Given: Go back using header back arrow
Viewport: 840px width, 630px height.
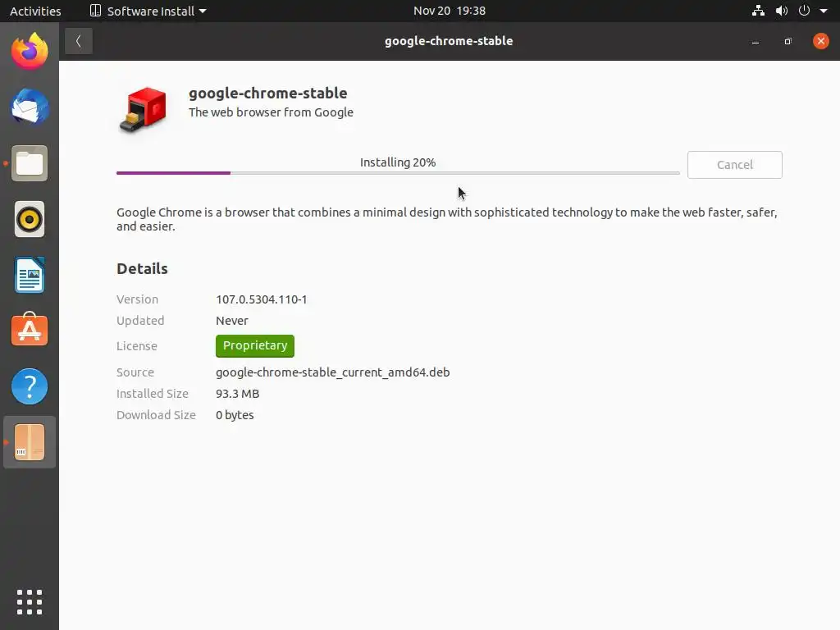Looking at the screenshot, I should pos(79,41).
